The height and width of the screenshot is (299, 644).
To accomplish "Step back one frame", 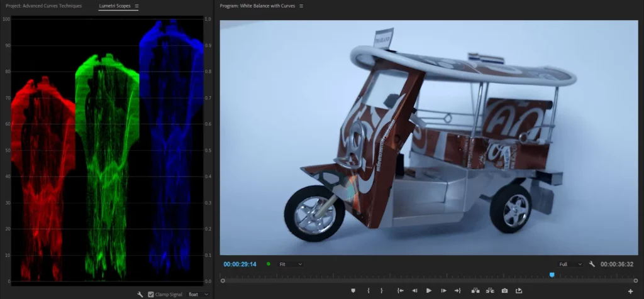I will [415, 290].
